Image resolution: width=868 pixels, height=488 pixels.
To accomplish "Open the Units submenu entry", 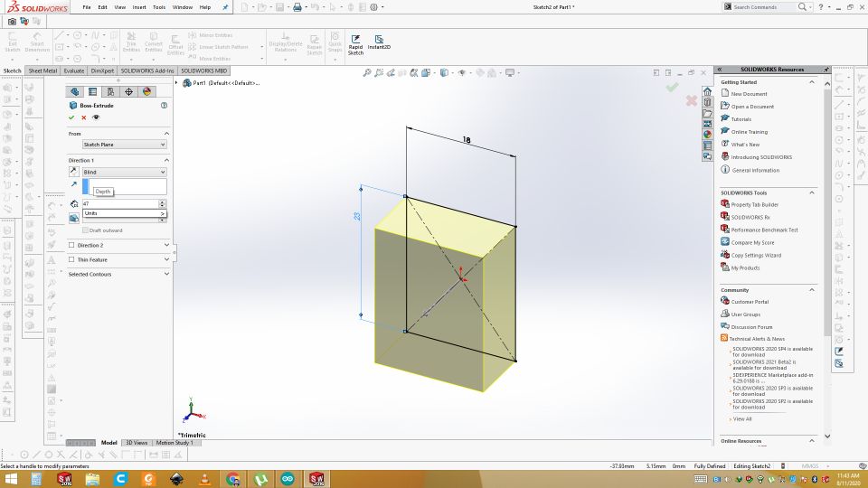I will click(x=125, y=213).
